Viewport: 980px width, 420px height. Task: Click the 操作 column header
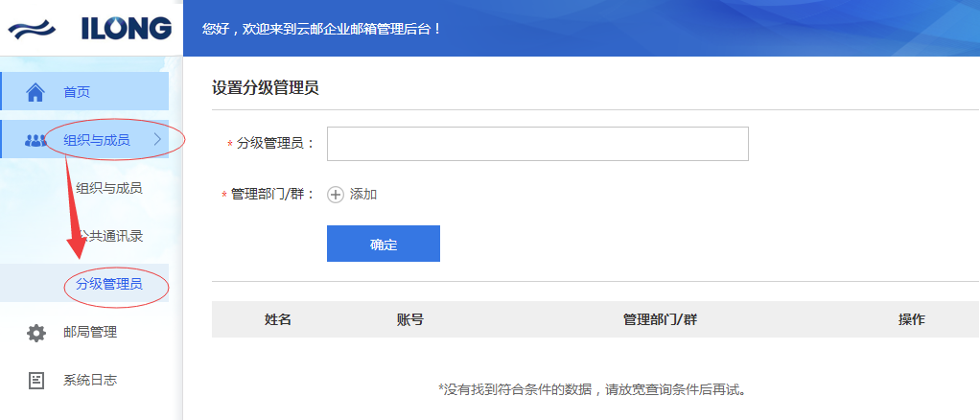coord(911,319)
